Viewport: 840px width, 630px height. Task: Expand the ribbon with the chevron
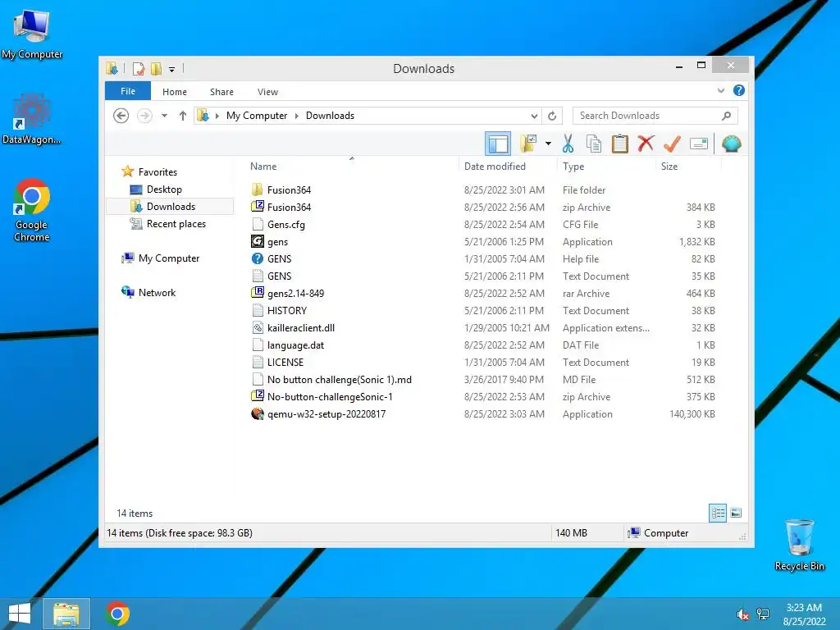pyautogui.click(x=721, y=90)
